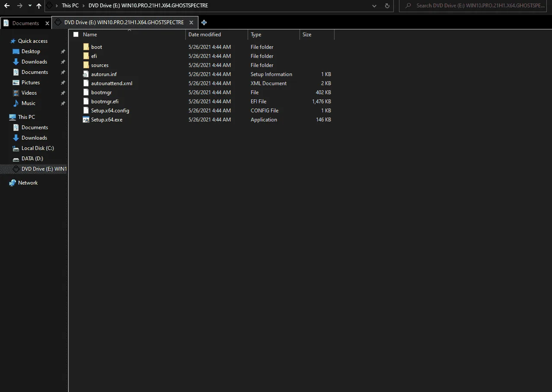Image resolution: width=552 pixels, height=392 pixels.
Task: Open the recent locations dropdown arrow
Action: (29, 6)
